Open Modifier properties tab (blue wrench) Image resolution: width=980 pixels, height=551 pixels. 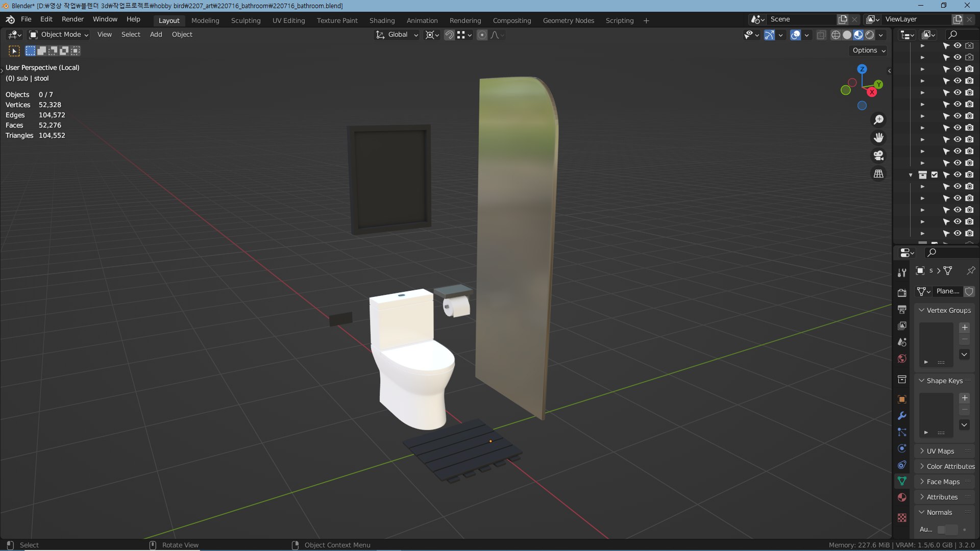coord(902,416)
